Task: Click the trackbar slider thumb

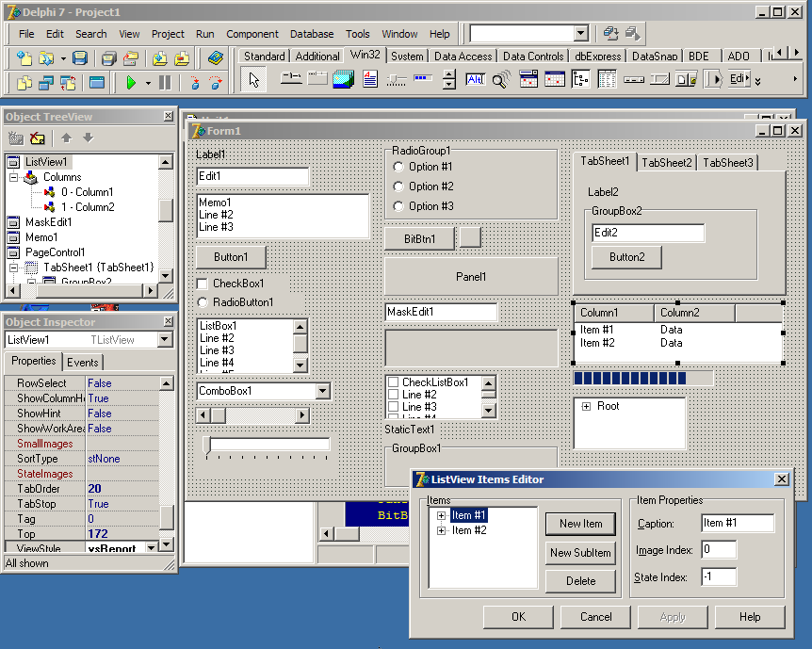Action: click(x=206, y=446)
